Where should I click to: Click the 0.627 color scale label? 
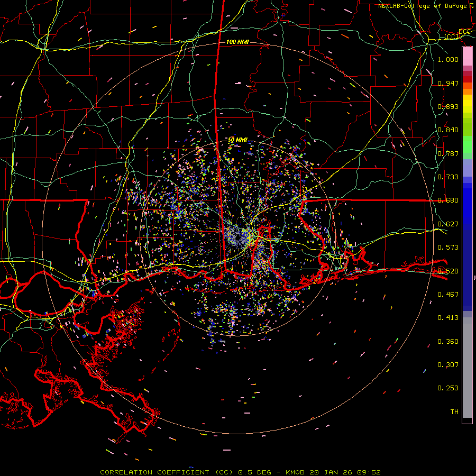pyautogui.click(x=448, y=224)
